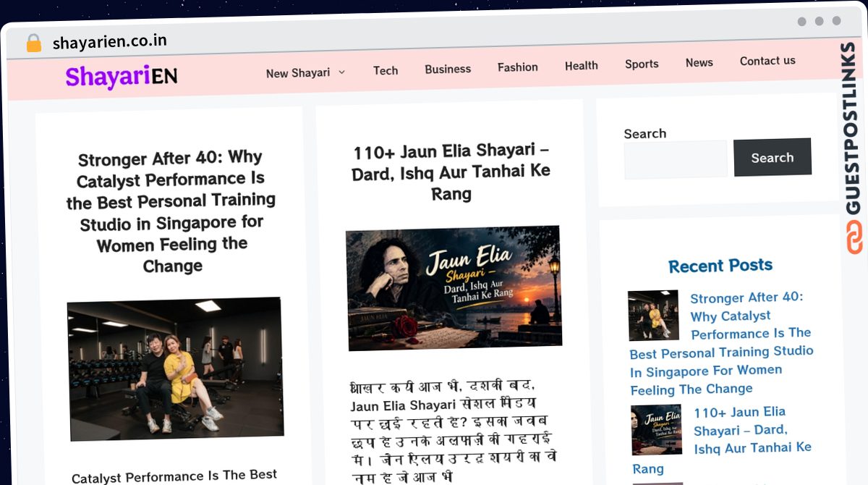Click the Catalyst Performance Is The Best excerpt
Screen dimensions: 868x485
coord(174,476)
